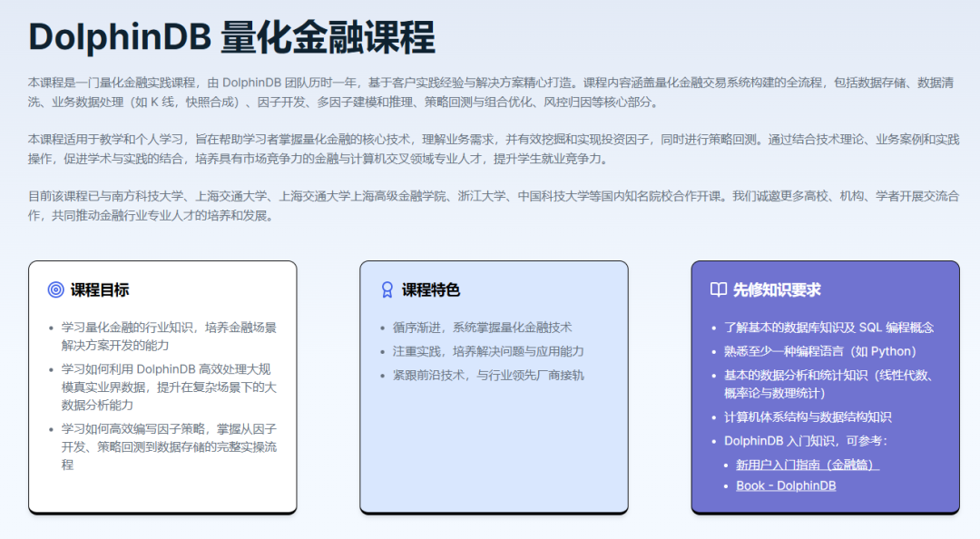
Task: Click the 课程特色 card heading
Action: 431,289
